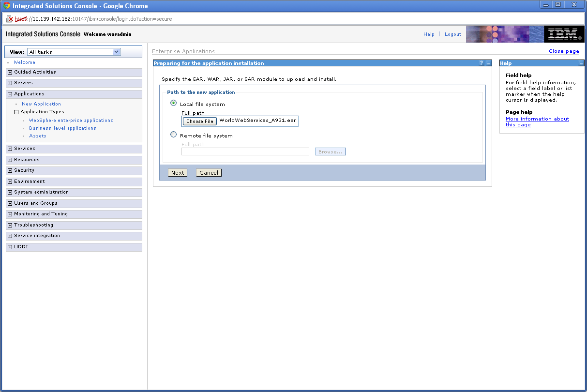This screenshot has height=392, width=587.
Task: Expand Environment section
Action: click(x=10, y=181)
